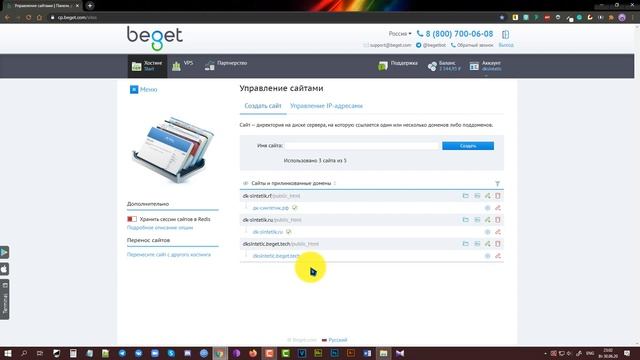Image resolution: width=640 pixels, height=360 pixels.
Task: Open Windows taskbar search
Action: click(24, 353)
